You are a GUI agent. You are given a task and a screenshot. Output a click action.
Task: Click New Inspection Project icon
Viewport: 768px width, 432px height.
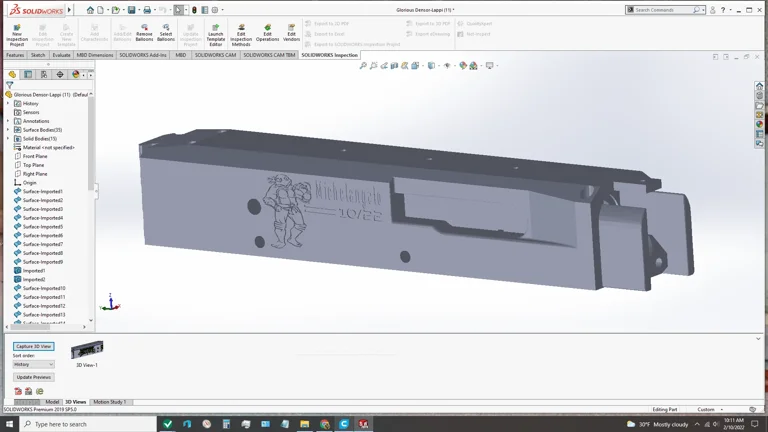tap(17, 34)
